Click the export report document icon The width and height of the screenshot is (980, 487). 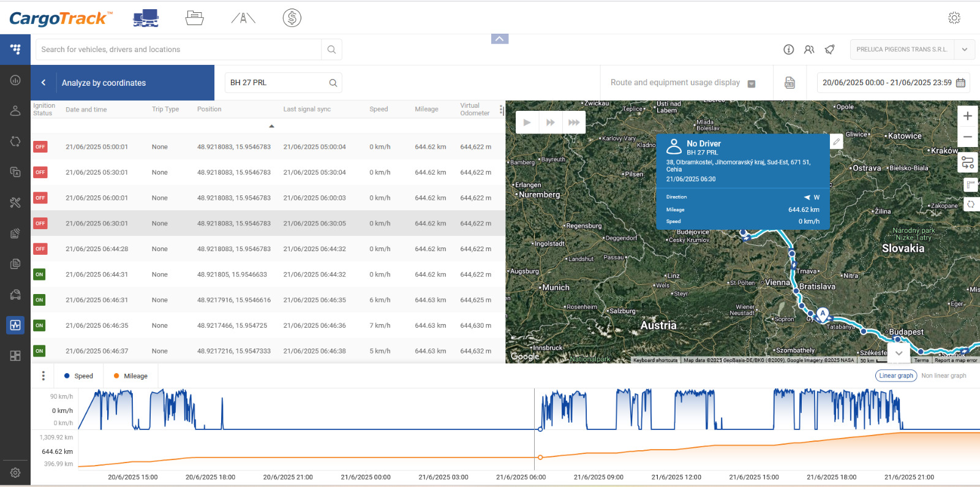click(x=790, y=83)
